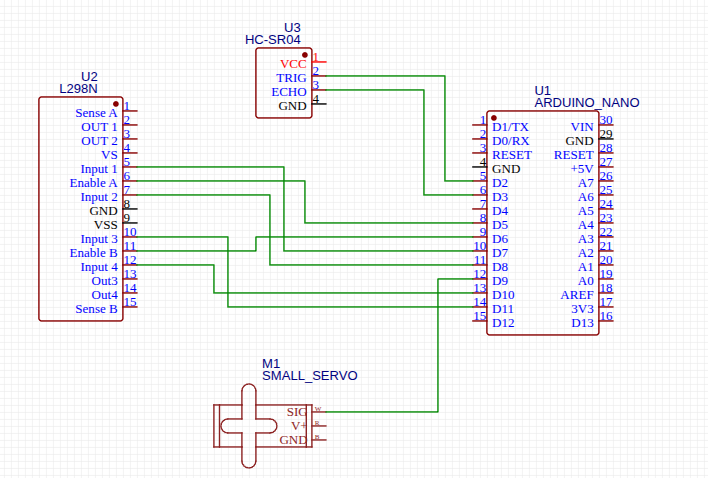Screen dimensions: 708x478
Task: Select the D9 pin label
Action: pos(500,281)
